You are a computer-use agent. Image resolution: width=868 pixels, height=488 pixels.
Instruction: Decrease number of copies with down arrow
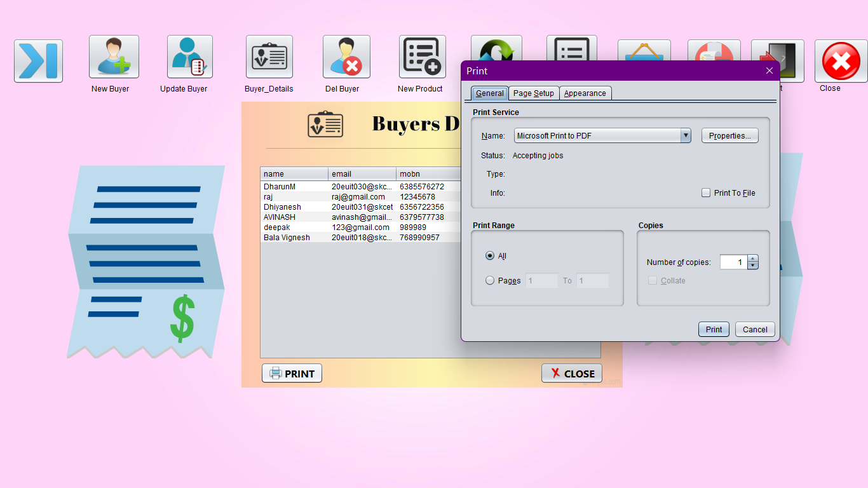pos(753,266)
